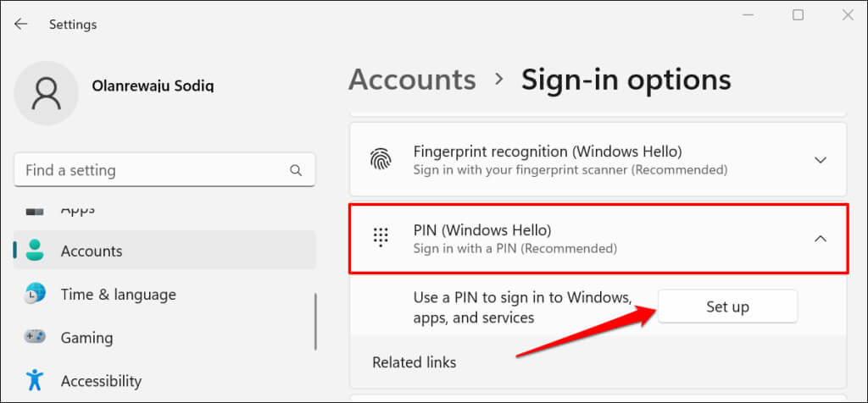The image size is (868, 403).
Task: Click the fingerprint icon
Action: [x=380, y=159]
